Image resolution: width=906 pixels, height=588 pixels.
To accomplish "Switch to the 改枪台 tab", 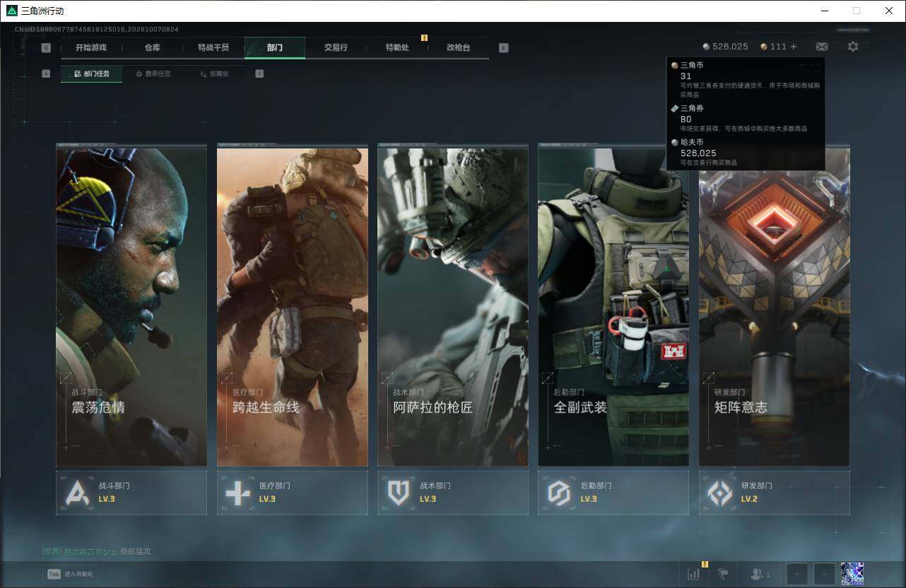I will tap(458, 47).
